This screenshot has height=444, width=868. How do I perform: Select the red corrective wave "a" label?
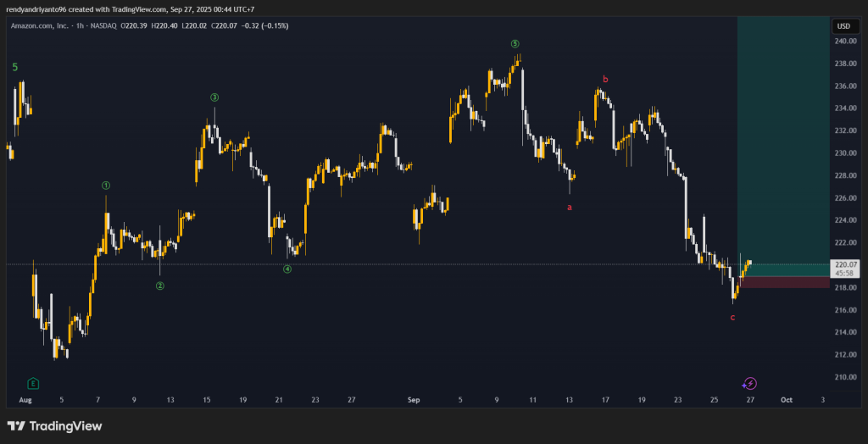tap(570, 206)
